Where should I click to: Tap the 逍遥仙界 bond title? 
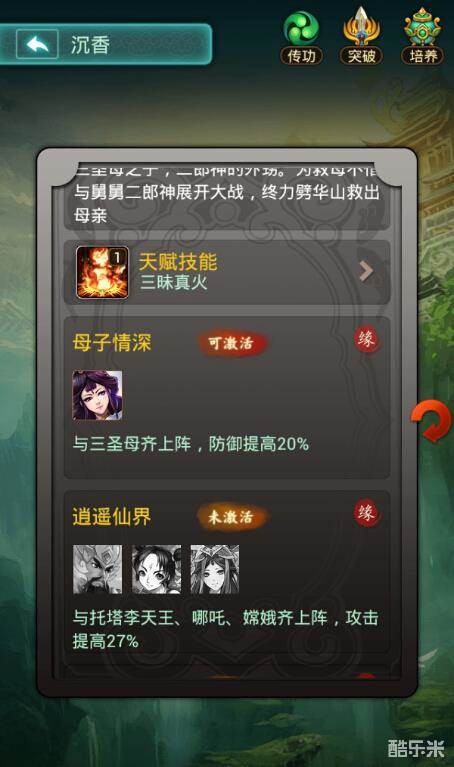tap(112, 517)
